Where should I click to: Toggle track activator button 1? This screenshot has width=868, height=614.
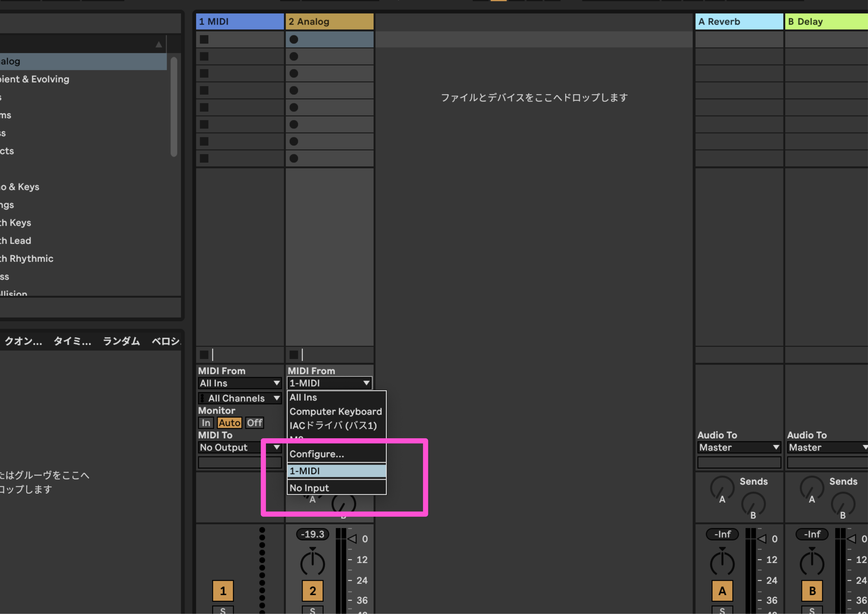[x=223, y=590]
